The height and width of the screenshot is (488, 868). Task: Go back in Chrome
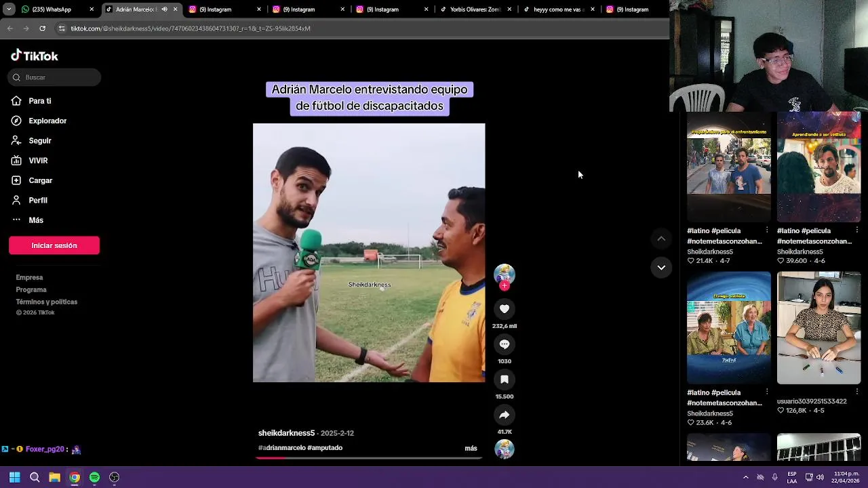point(10,28)
